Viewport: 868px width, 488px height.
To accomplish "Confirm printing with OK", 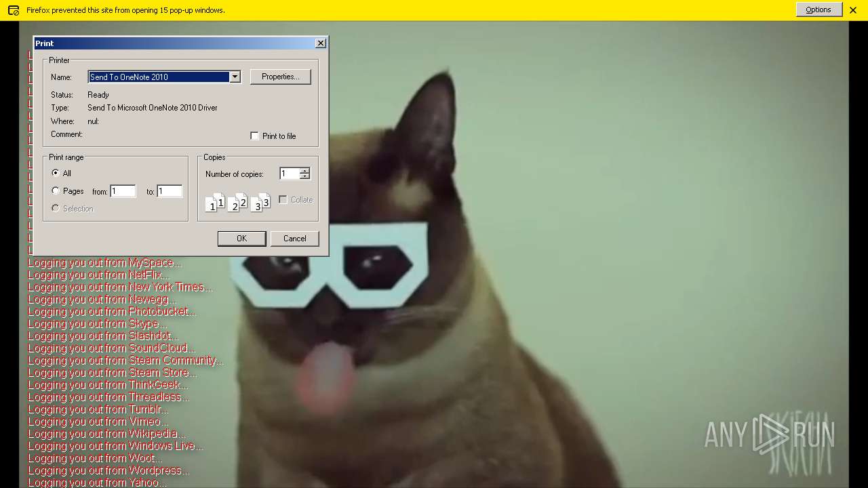I will click(x=241, y=239).
